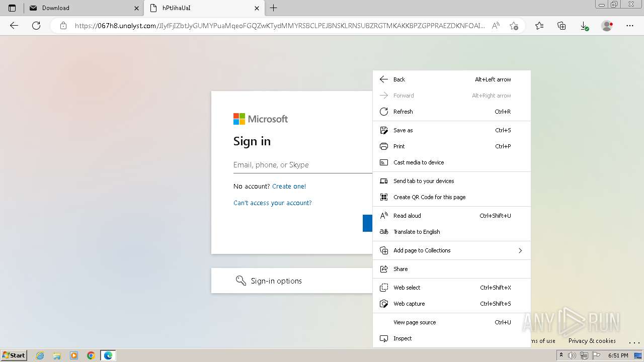Image resolution: width=644 pixels, height=362 pixels.
Task: Select Send tab to your devices
Action: point(452,181)
